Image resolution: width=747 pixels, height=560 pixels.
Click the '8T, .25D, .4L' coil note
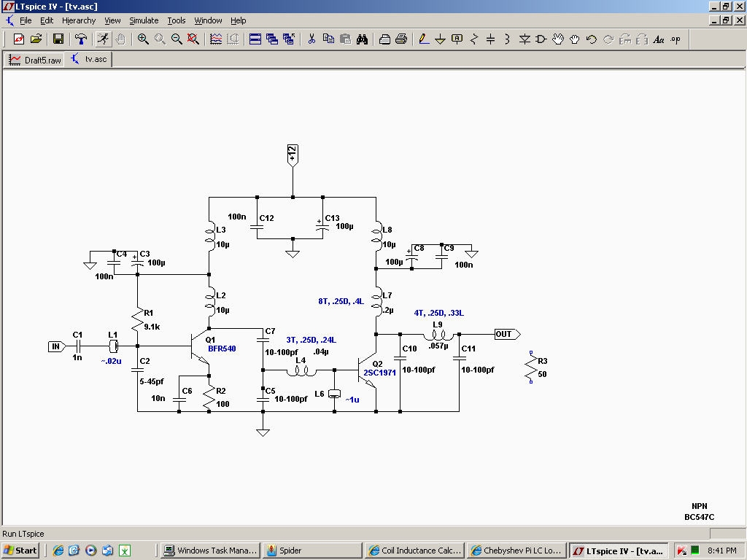tap(341, 301)
